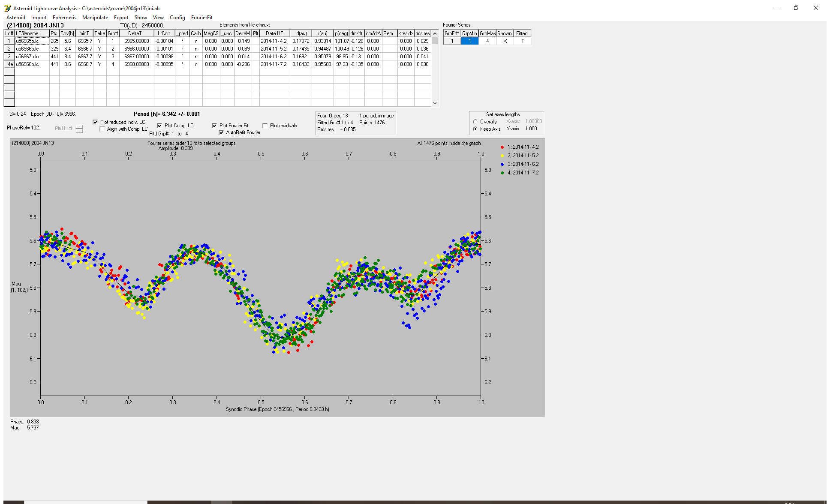Click the GrpFt# cell value 1

[452, 41]
